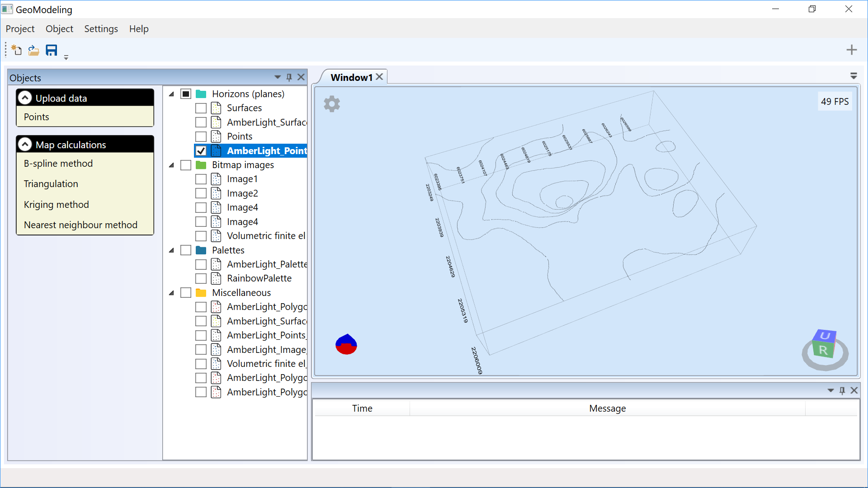Pin the message log panel
868x488 pixels.
click(842, 390)
